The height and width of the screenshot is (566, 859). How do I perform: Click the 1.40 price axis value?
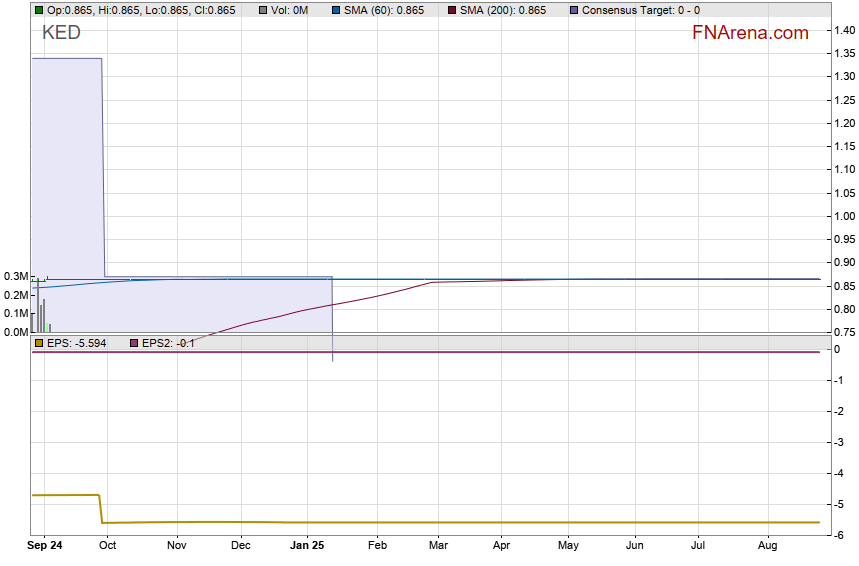click(x=843, y=31)
